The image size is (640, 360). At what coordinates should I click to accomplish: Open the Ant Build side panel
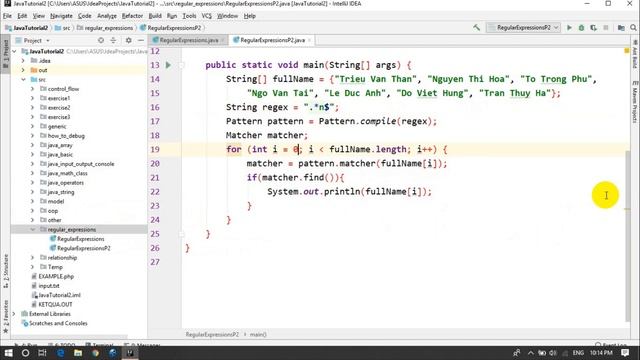click(635, 54)
